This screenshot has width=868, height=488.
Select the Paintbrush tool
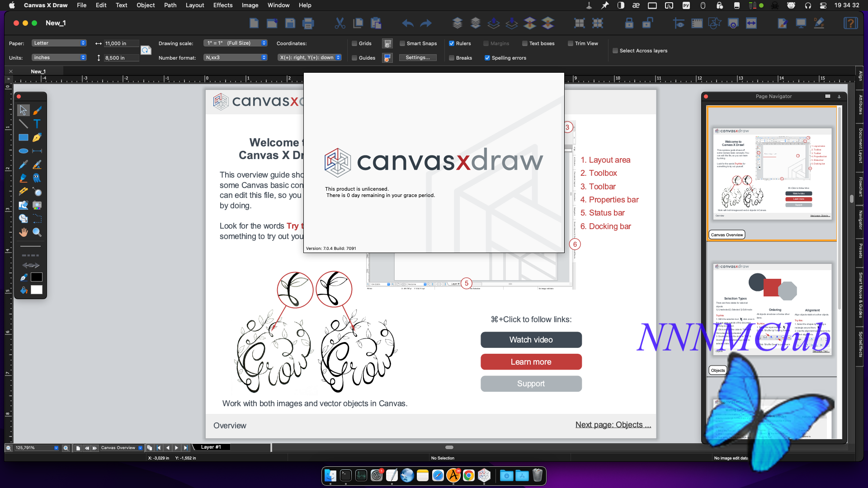pos(37,110)
